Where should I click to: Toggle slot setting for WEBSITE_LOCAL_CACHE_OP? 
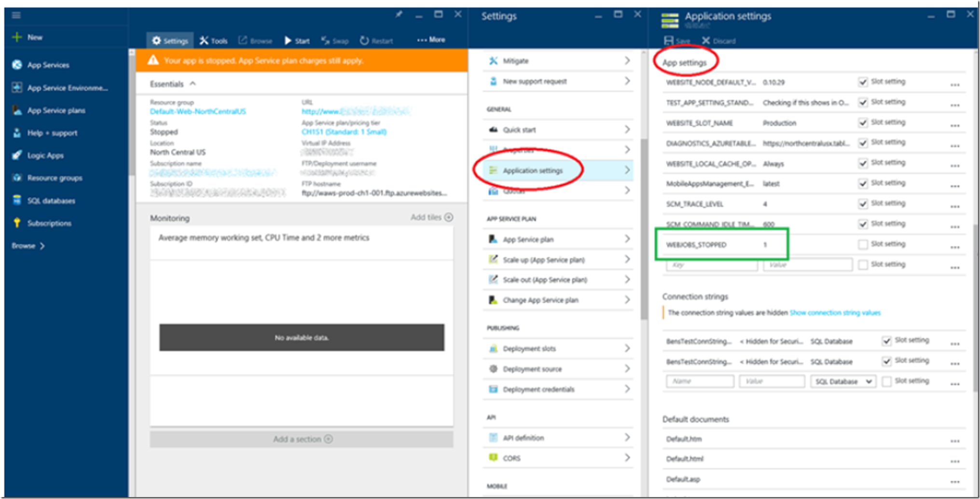coord(863,163)
